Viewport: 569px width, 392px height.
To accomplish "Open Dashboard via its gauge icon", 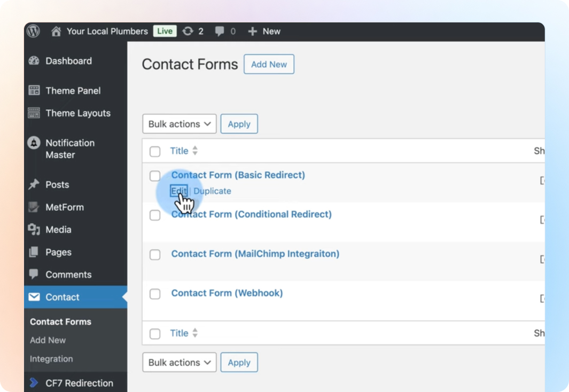I will tap(34, 61).
